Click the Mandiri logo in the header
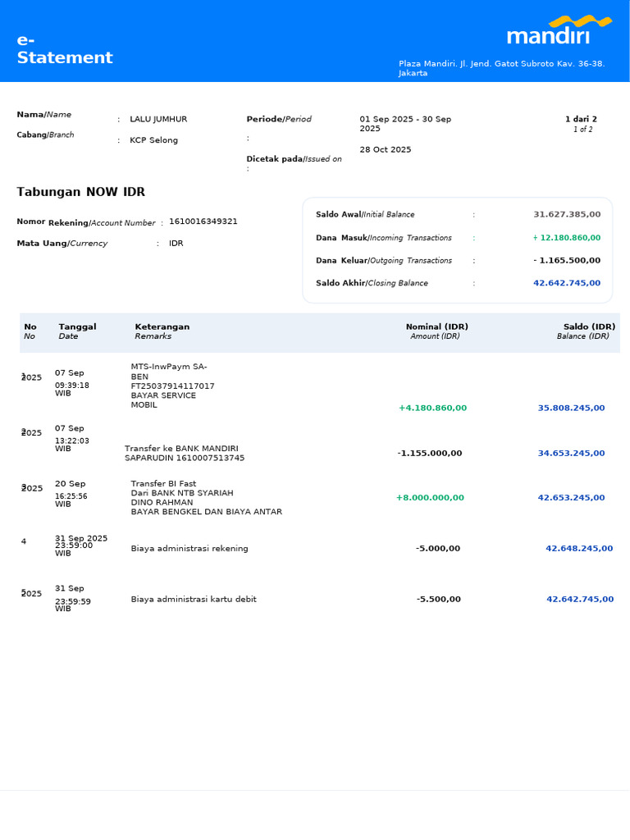 559,30
